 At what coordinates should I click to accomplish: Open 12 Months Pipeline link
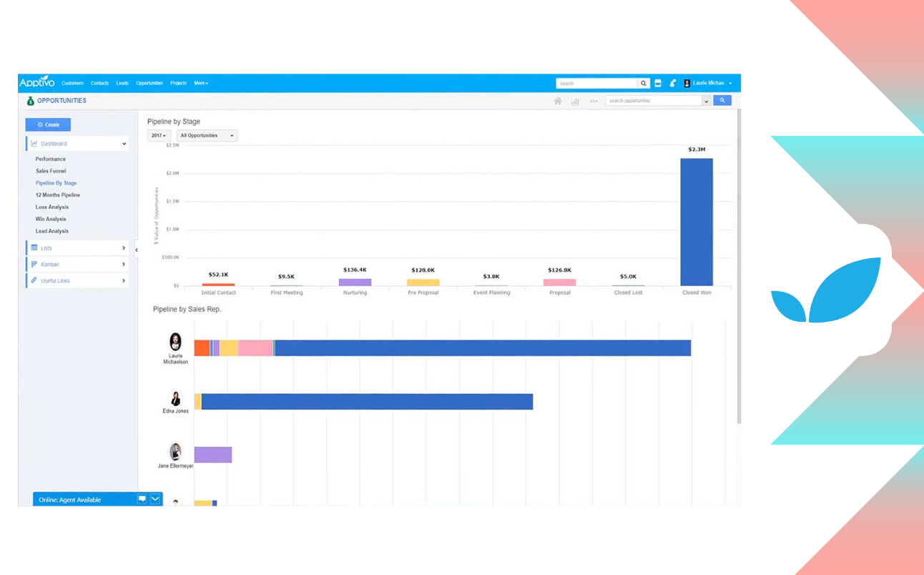pos(58,195)
